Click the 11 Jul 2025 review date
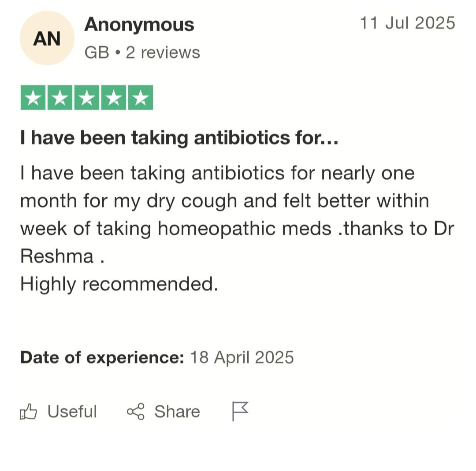Screen dimensions: 476x471 pos(407,23)
